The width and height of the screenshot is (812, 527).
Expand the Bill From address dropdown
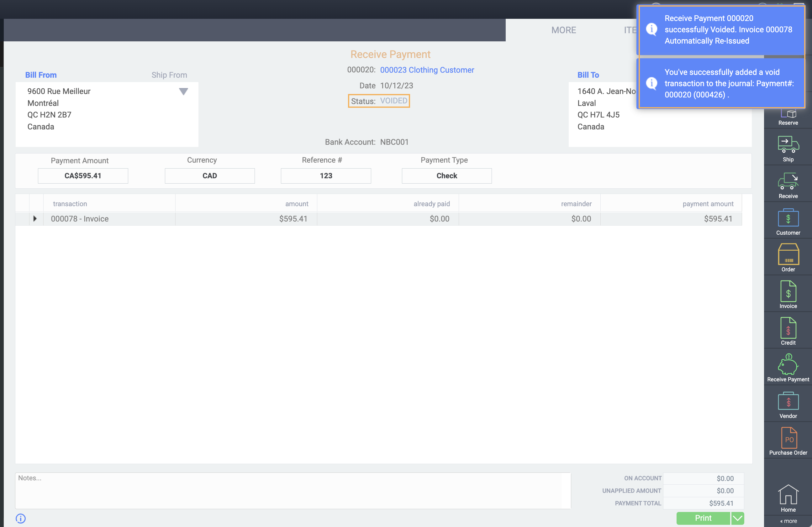[183, 91]
